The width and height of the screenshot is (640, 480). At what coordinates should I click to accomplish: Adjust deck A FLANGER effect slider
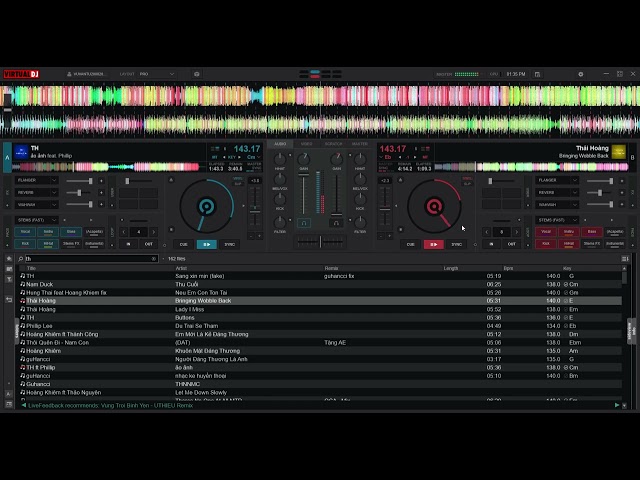[x=80, y=180]
